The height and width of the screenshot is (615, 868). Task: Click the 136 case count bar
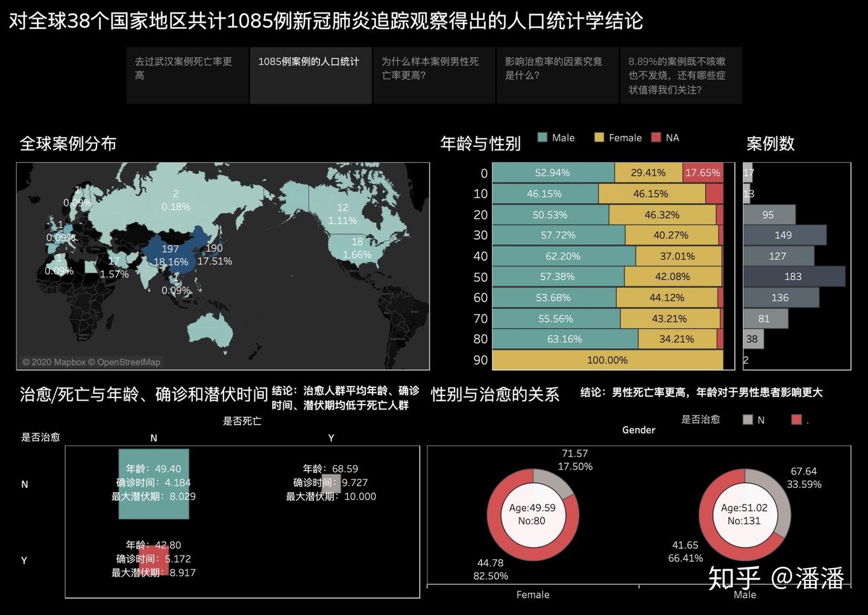point(781,298)
